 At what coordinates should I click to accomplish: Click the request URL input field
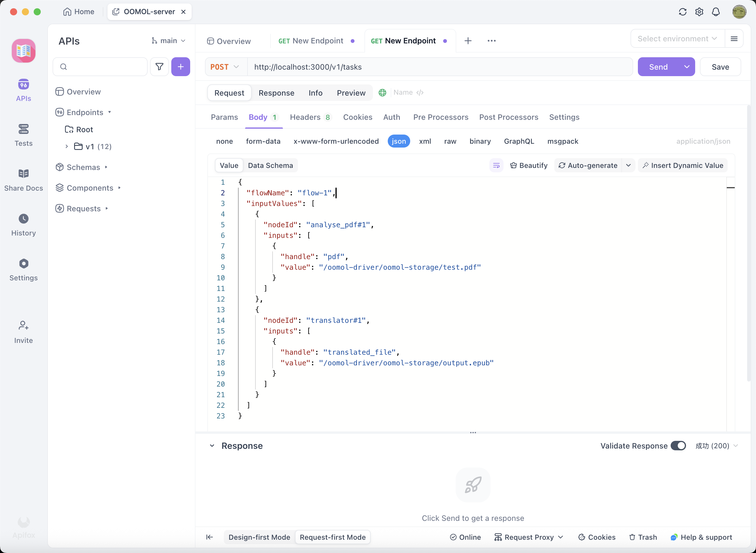pyautogui.click(x=436, y=67)
